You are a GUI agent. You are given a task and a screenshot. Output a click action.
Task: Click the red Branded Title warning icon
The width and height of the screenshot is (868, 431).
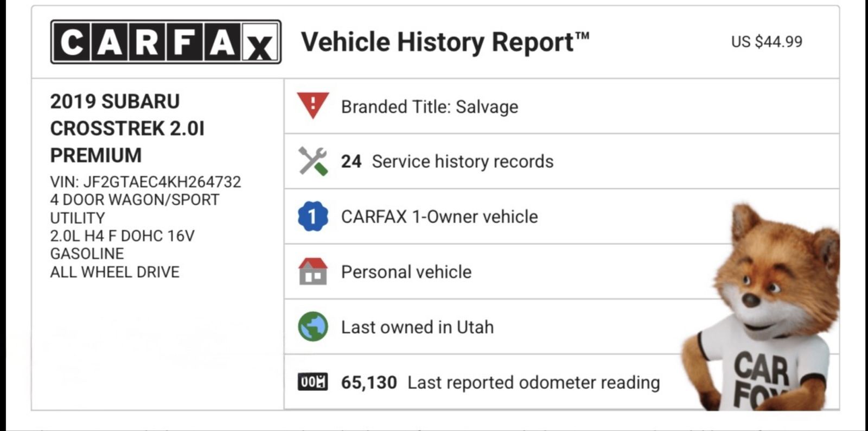tap(313, 105)
